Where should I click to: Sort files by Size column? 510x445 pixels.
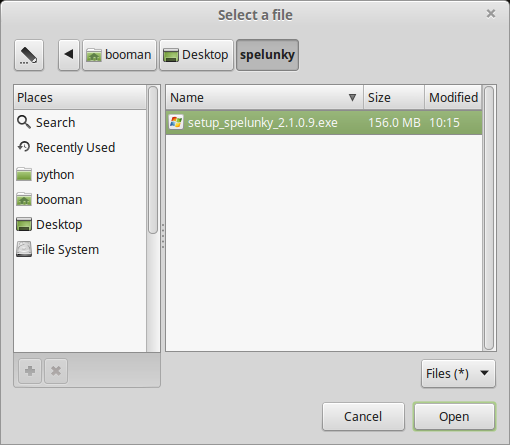pos(394,97)
